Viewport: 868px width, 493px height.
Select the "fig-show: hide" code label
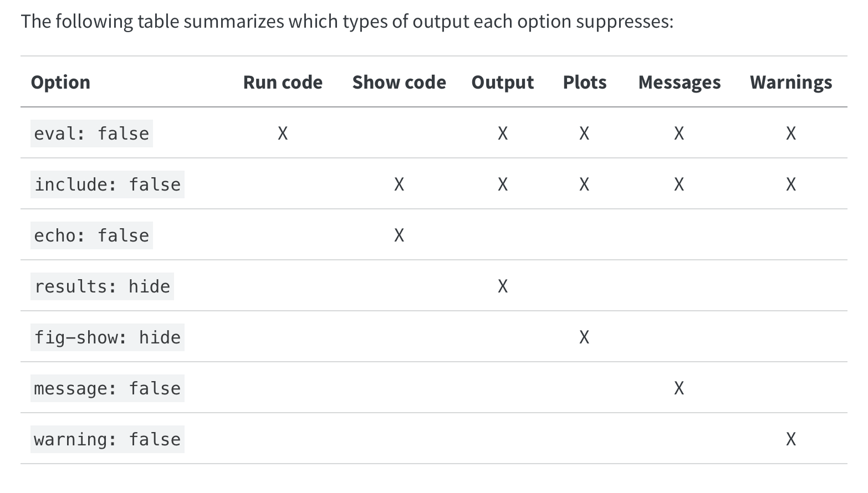(x=108, y=337)
